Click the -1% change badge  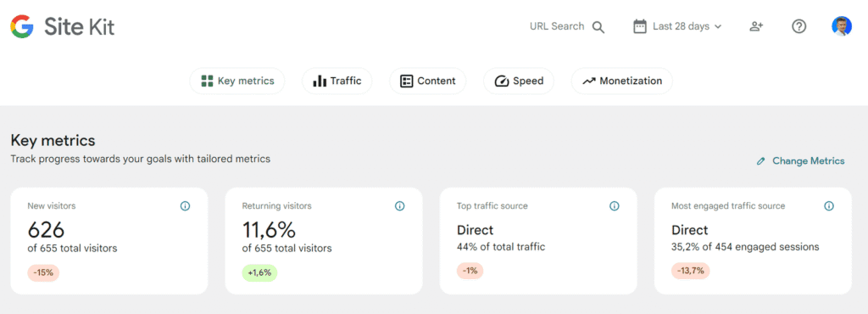click(x=470, y=271)
